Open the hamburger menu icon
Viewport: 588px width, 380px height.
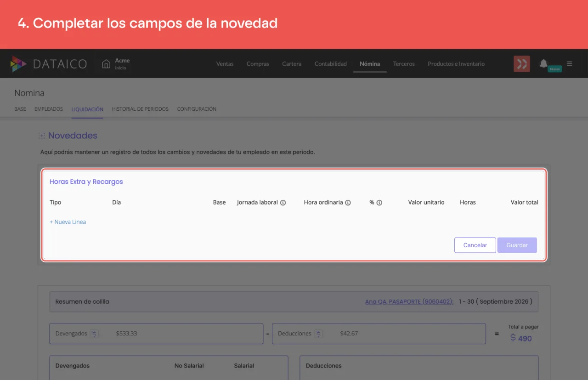pyautogui.click(x=570, y=64)
